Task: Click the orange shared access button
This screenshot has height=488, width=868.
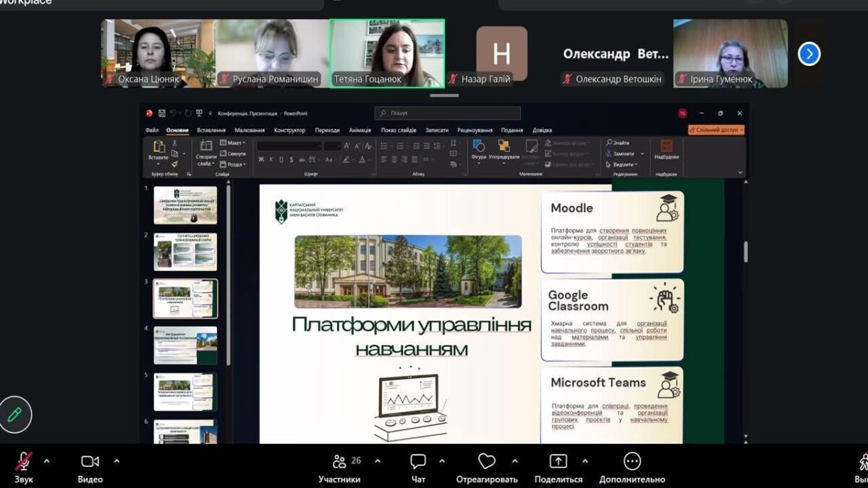Action: pyautogui.click(x=715, y=130)
